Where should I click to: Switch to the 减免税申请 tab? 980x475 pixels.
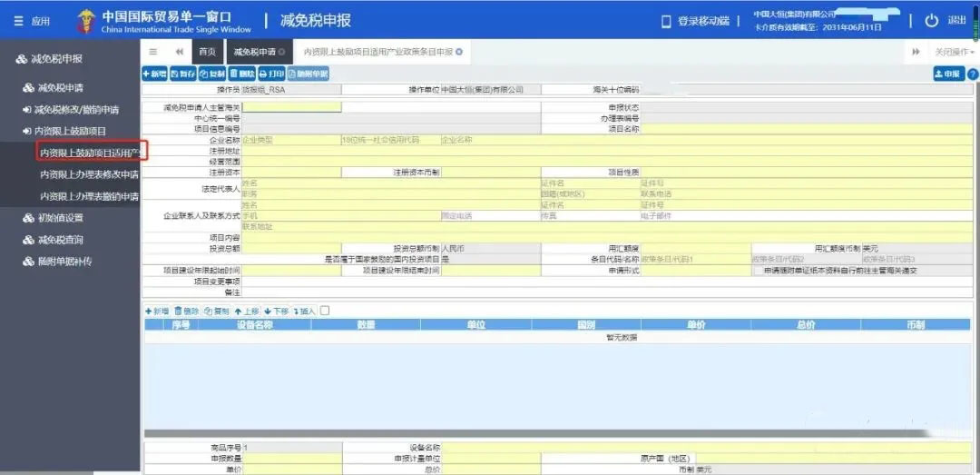point(254,52)
